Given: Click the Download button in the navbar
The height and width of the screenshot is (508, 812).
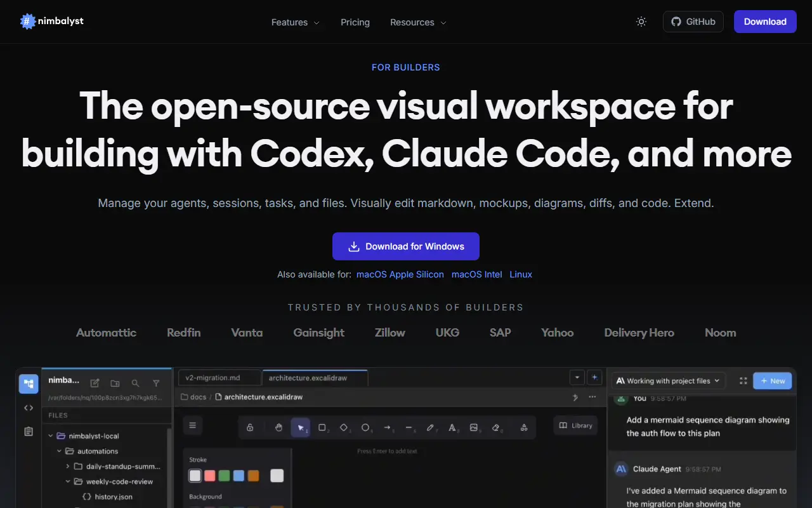Looking at the screenshot, I should pyautogui.click(x=765, y=22).
